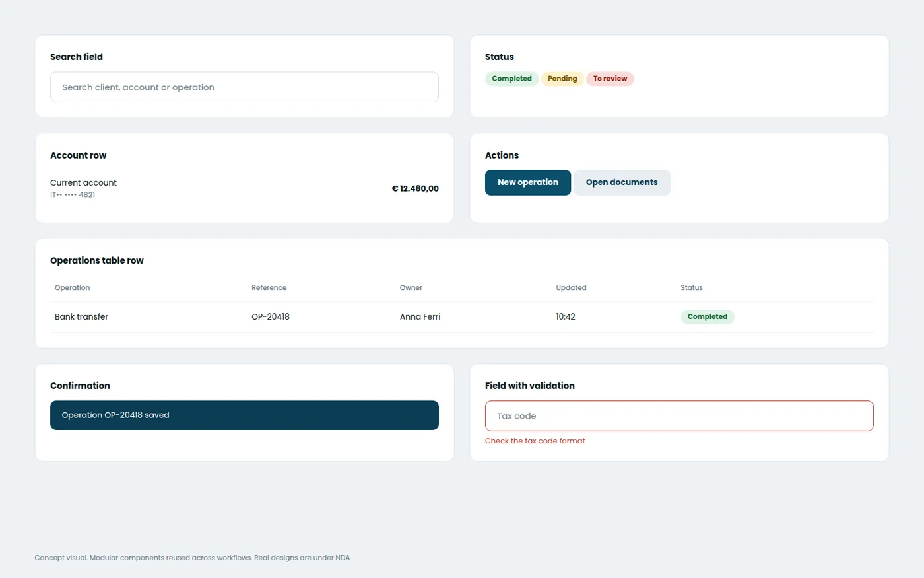Click the € 12.480,00 balance
The image size is (924, 578).
click(415, 188)
